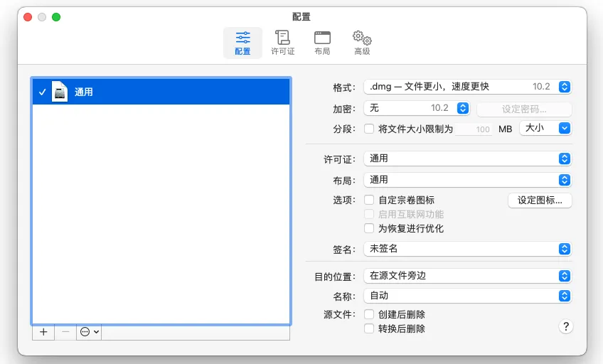The width and height of the screenshot is (603, 364).
Task: Expand the 签名 未签名 dropdown
Action: [x=467, y=249]
